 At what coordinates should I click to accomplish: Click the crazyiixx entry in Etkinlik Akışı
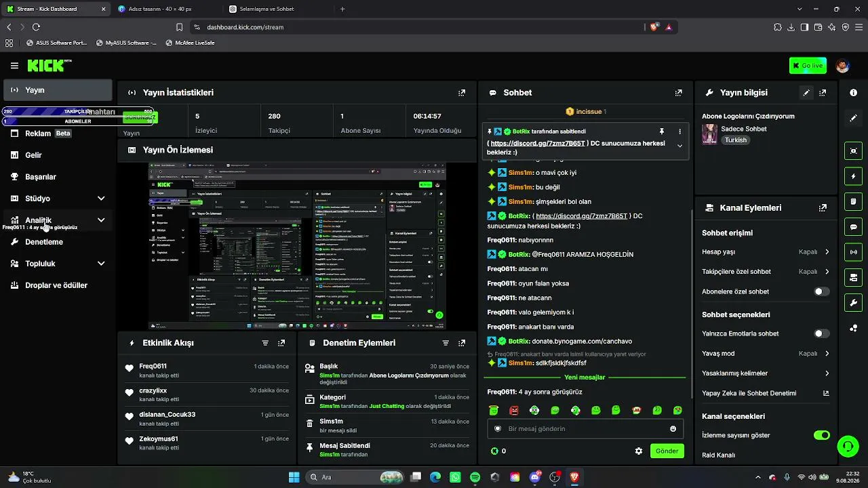pyautogui.click(x=207, y=394)
